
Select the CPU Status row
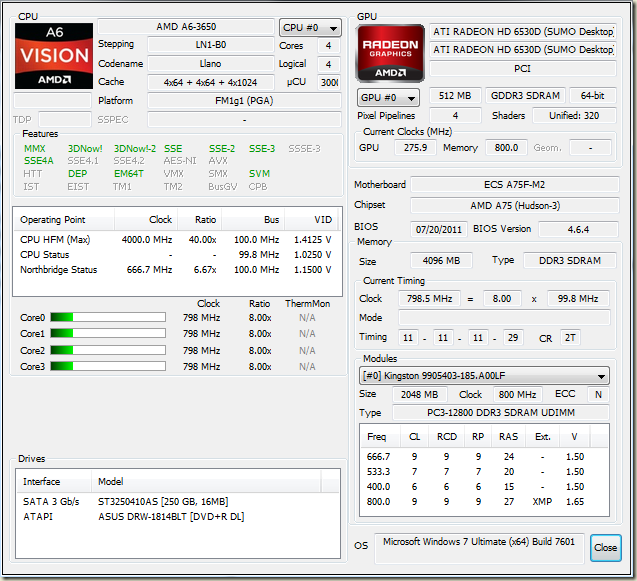click(177, 255)
